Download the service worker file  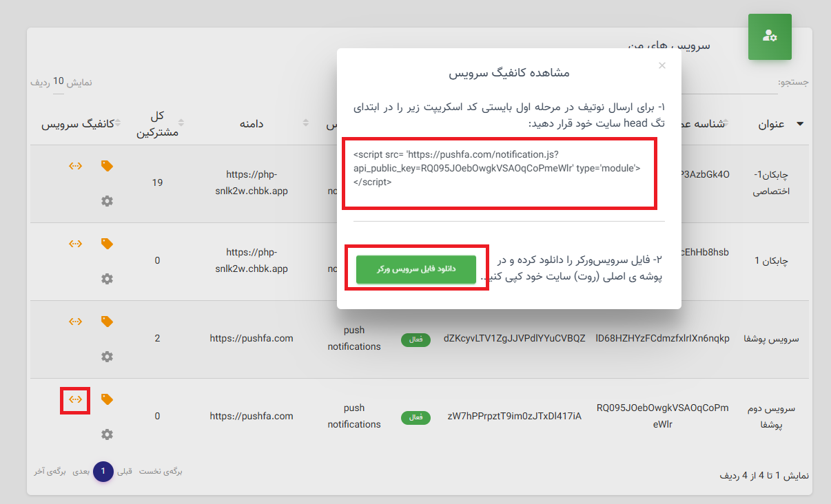coord(416,269)
